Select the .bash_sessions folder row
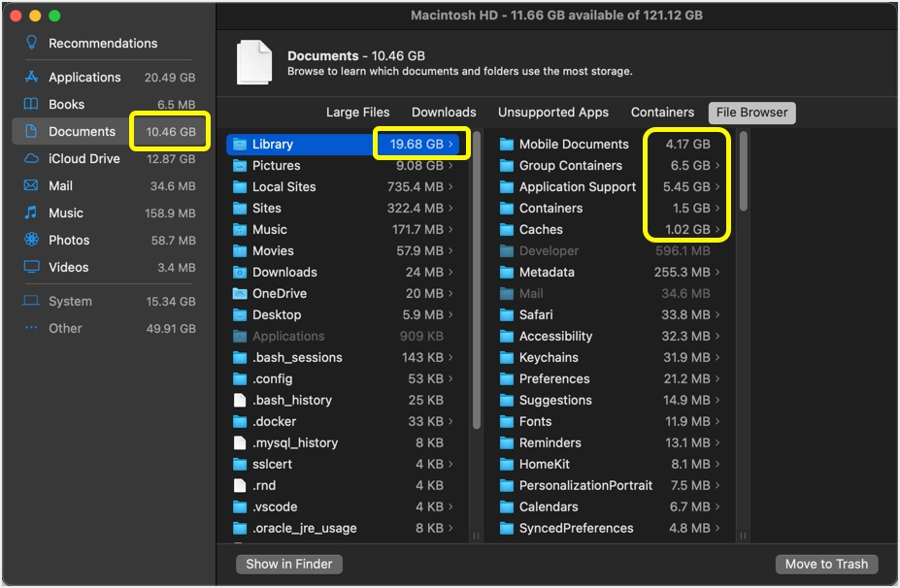 (344, 357)
